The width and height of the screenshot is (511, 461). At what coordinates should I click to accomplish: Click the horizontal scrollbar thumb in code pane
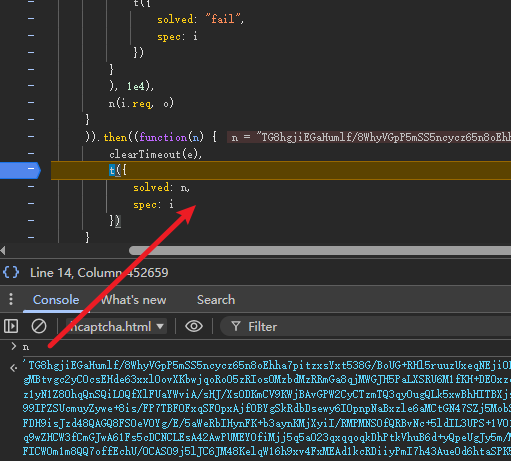320,251
